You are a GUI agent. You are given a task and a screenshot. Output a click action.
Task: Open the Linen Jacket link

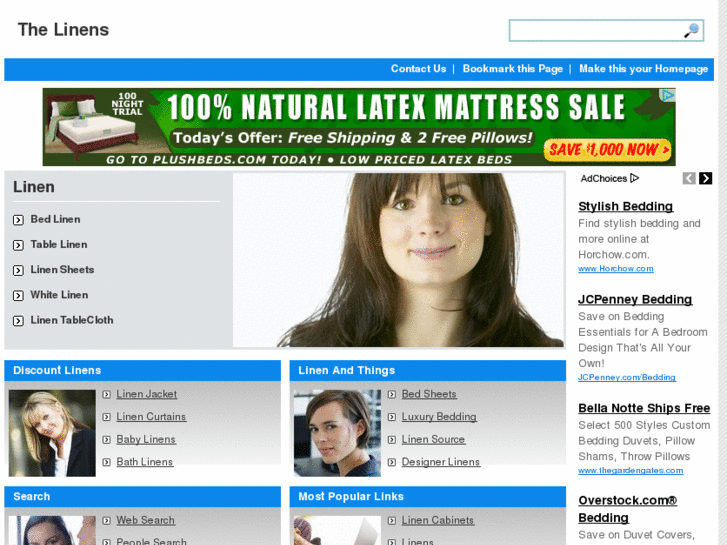[x=147, y=394]
